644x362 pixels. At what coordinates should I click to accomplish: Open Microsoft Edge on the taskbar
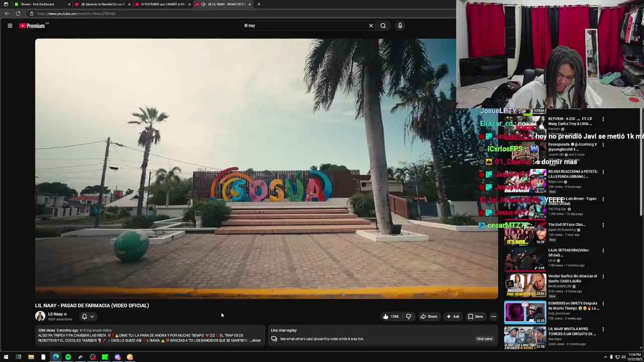(55, 357)
